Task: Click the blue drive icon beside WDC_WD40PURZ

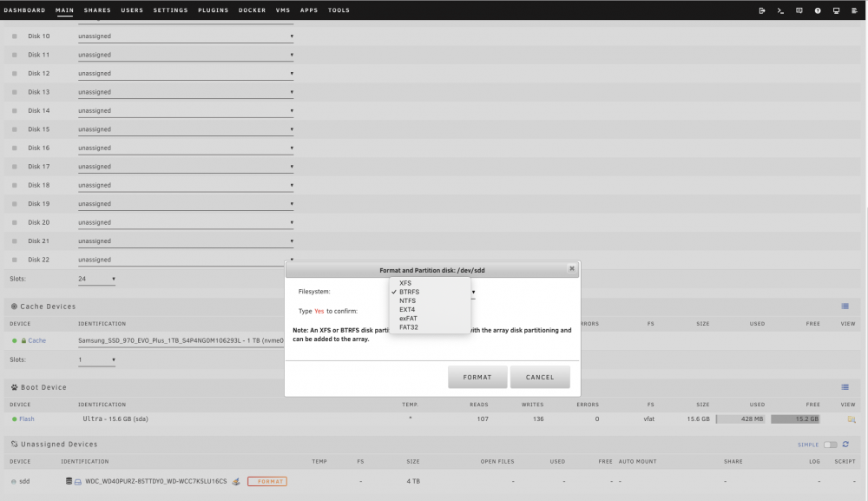Action: (x=78, y=482)
